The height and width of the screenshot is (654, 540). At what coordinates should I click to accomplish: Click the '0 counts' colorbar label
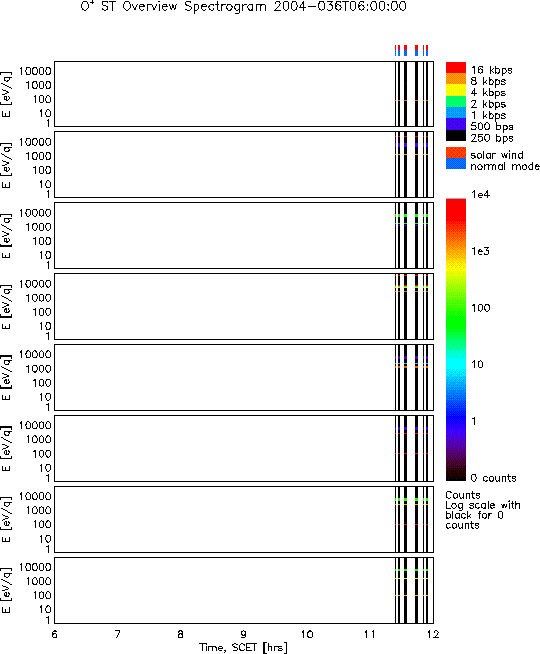point(493,478)
